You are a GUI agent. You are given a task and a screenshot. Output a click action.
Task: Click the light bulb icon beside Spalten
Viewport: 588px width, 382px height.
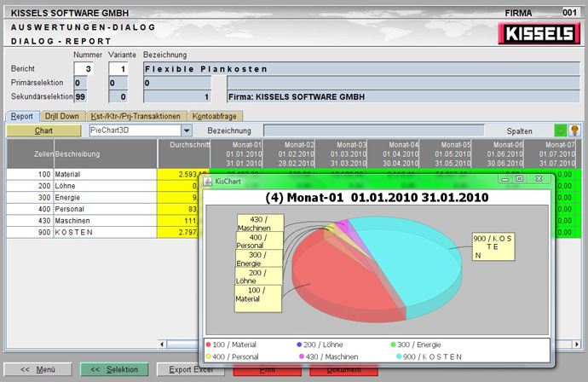574,130
